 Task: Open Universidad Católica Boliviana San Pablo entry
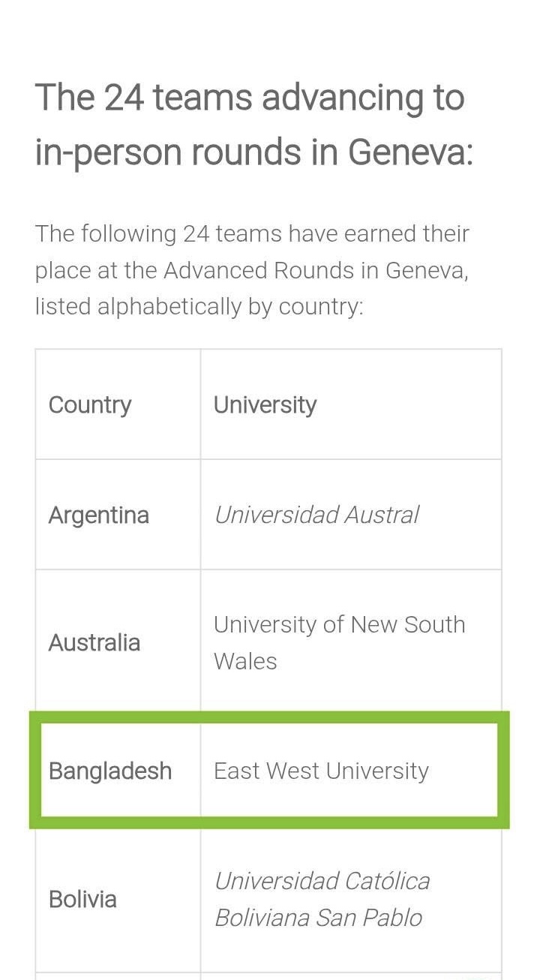tap(322, 899)
